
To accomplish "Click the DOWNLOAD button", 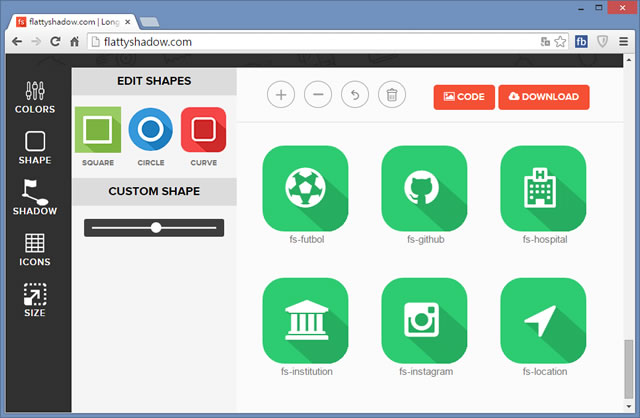I will tap(544, 97).
